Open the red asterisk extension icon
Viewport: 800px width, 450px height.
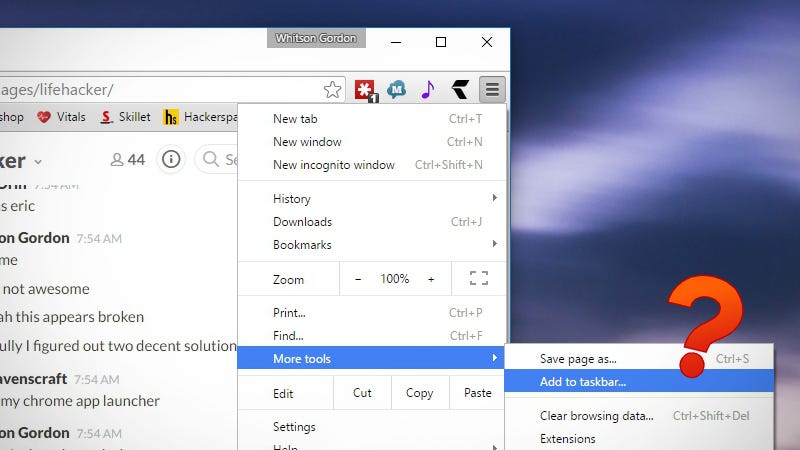(365, 90)
